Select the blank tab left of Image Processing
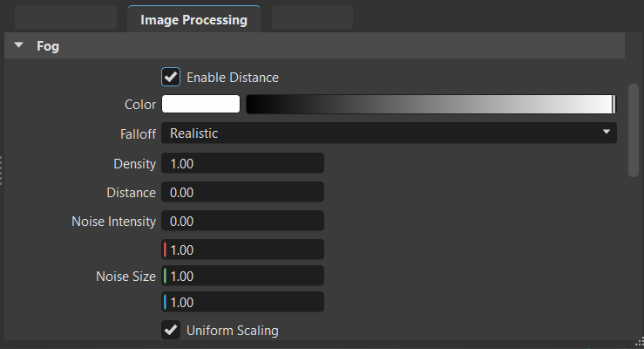Screen dimensions: 644x349 (65, 17)
